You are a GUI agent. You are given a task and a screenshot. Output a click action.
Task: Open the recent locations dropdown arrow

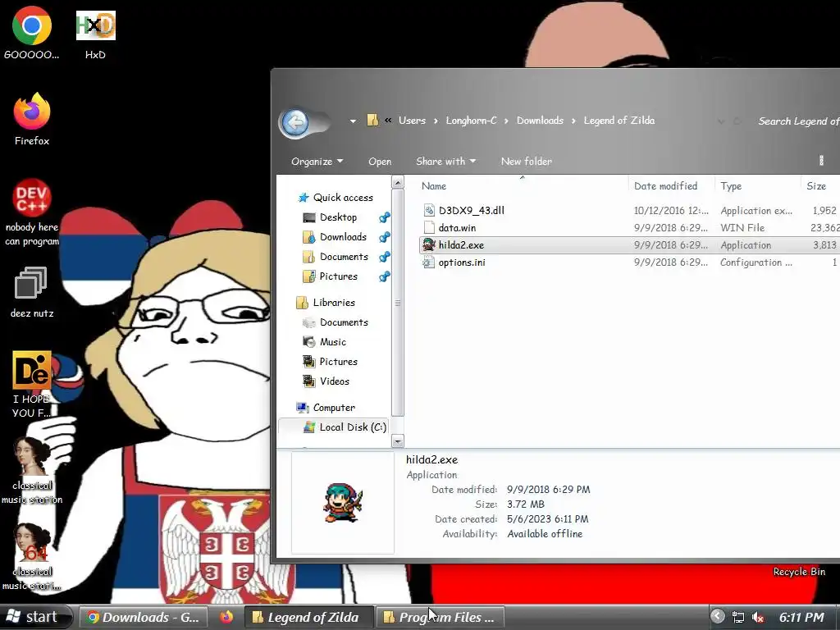[x=353, y=121]
